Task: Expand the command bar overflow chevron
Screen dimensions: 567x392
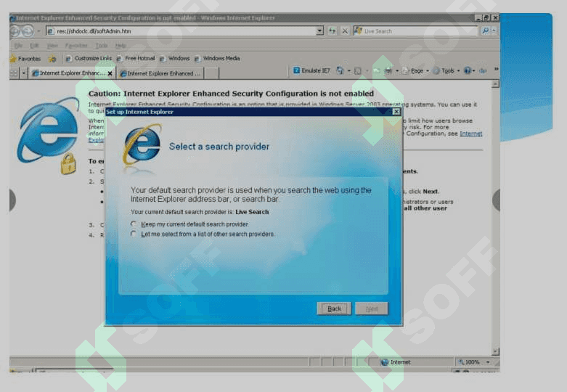Action: pos(497,69)
